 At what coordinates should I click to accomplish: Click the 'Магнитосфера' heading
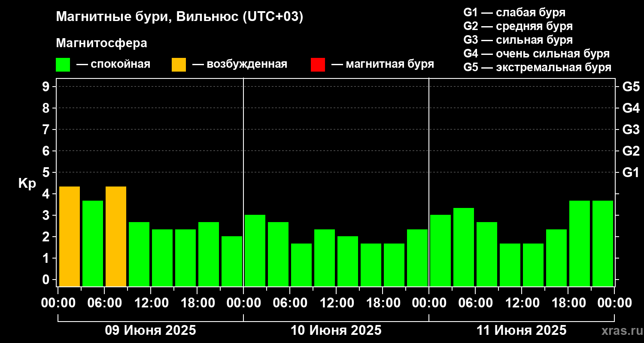pyautogui.click(x=101, y=43)
